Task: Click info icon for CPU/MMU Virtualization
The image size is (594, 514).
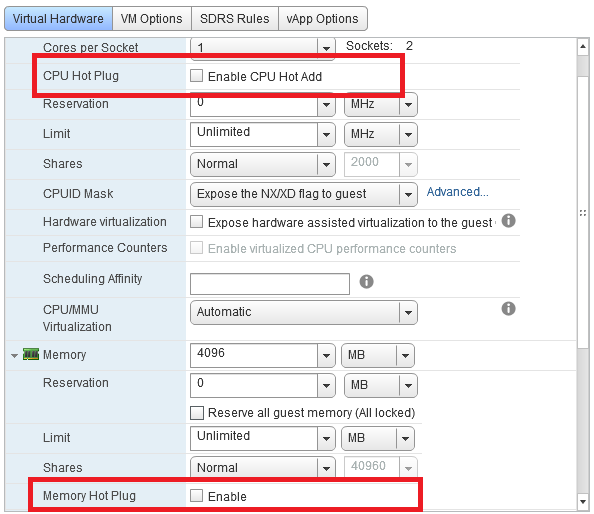Action: click(x=508, y=308)
